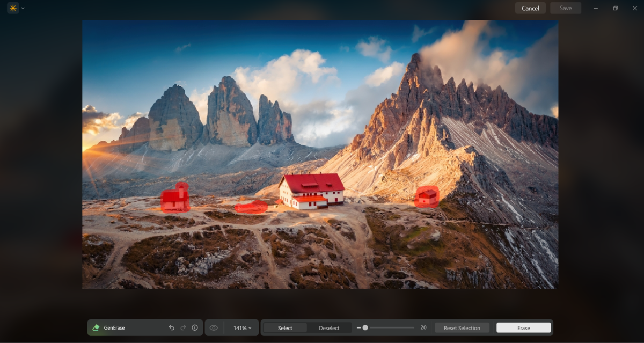
Task: Click the Cancel button
Action: [x=530, y=8]
